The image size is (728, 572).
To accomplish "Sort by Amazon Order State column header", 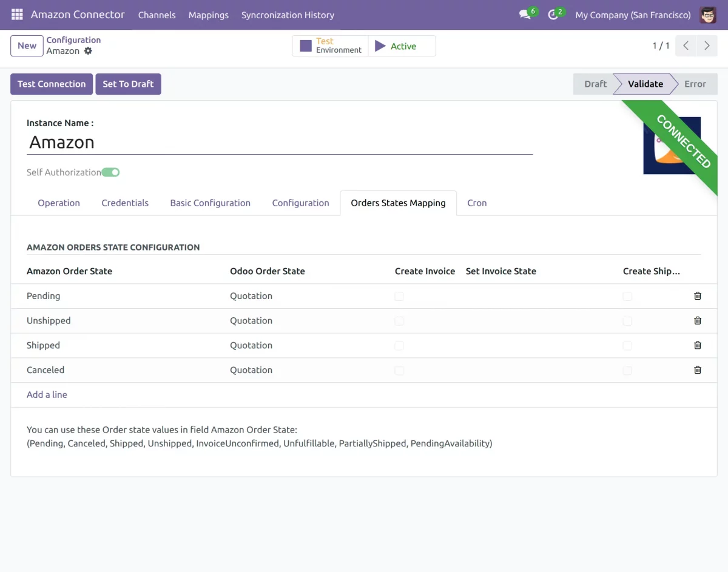I will (69, 271).
